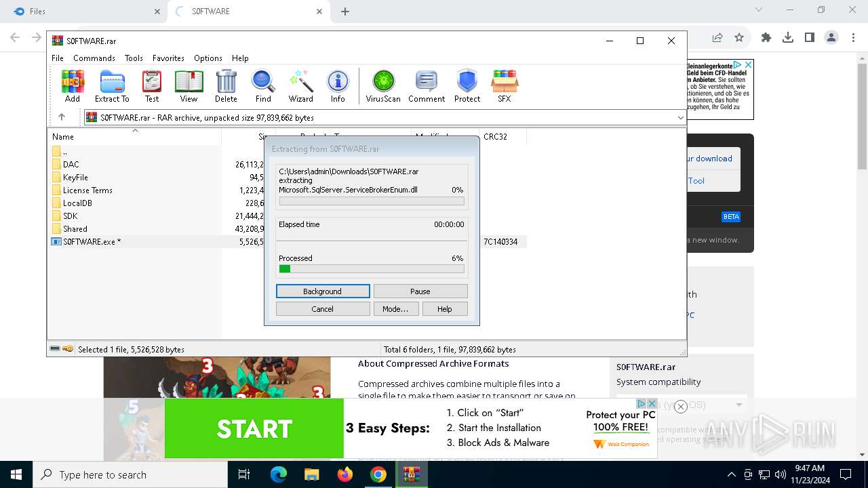Click the Processed progress bar
The width and height of the screenshot is (868, 488).
[372, 269]
